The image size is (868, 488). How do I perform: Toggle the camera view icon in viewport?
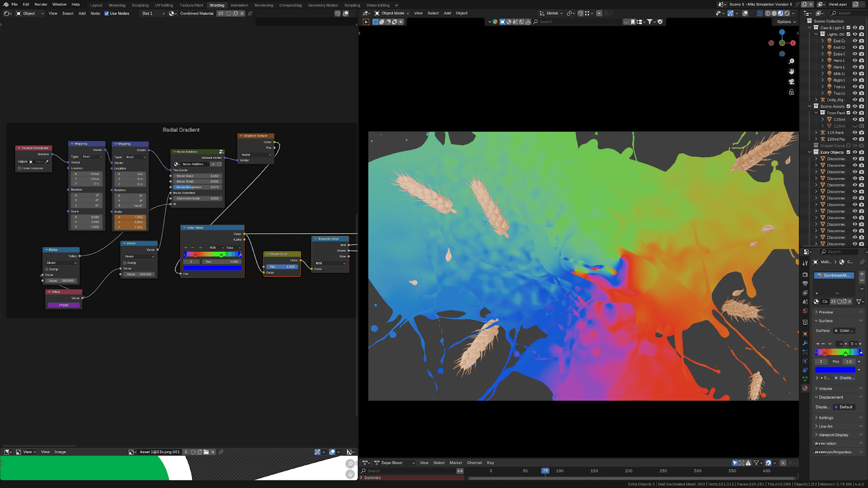[x=792, y=82]
